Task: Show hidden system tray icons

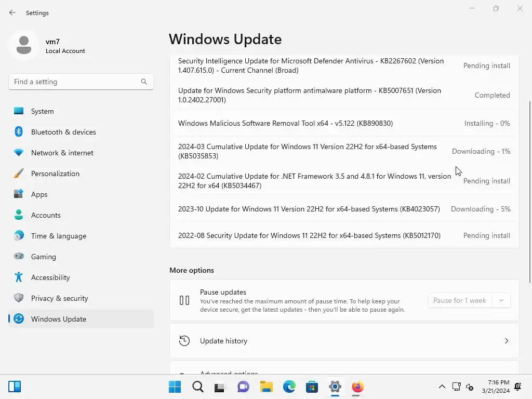Action: [442, 387]
